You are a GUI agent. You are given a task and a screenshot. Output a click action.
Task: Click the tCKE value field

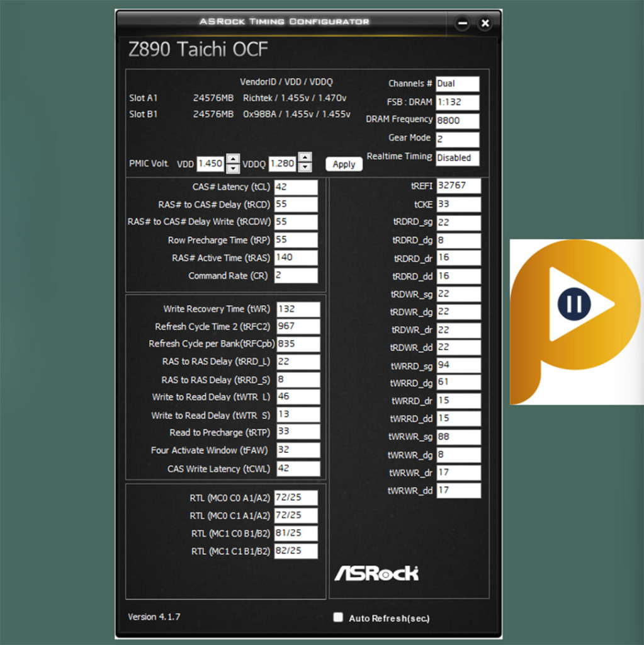click(458, 205)
